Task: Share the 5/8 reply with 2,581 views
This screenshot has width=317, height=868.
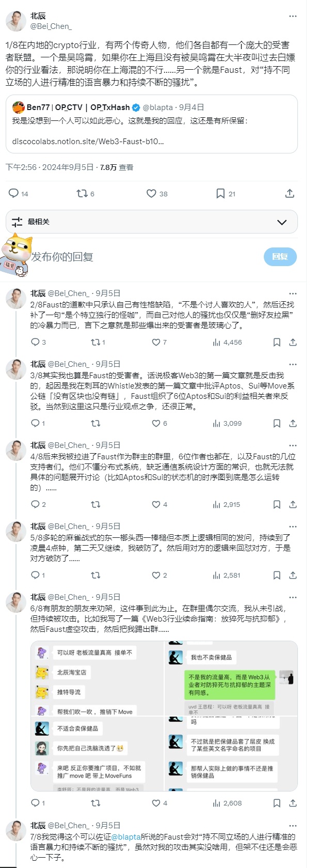Action: pos(293,575)
